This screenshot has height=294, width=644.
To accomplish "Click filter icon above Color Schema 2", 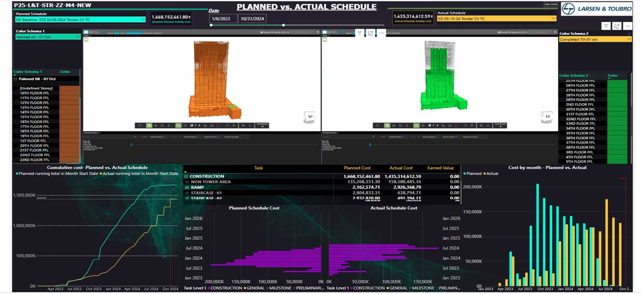I will tap(605, 26).
